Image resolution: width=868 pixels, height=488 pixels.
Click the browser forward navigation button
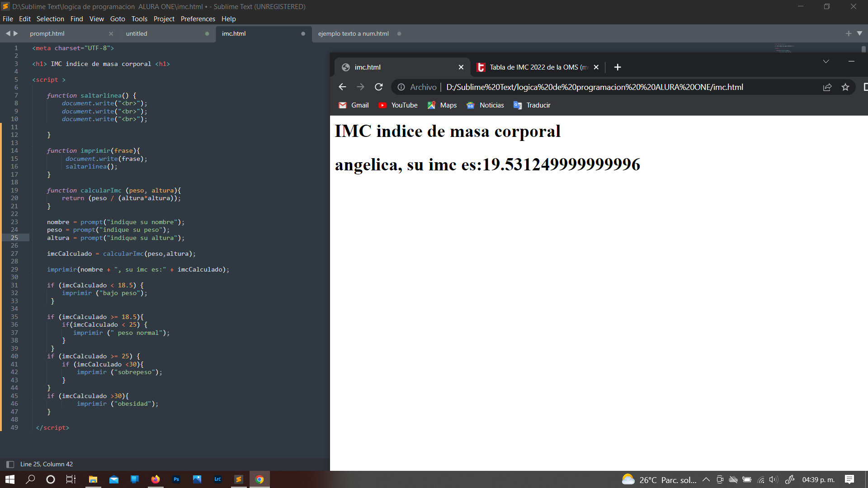click(x=361, y=87)
